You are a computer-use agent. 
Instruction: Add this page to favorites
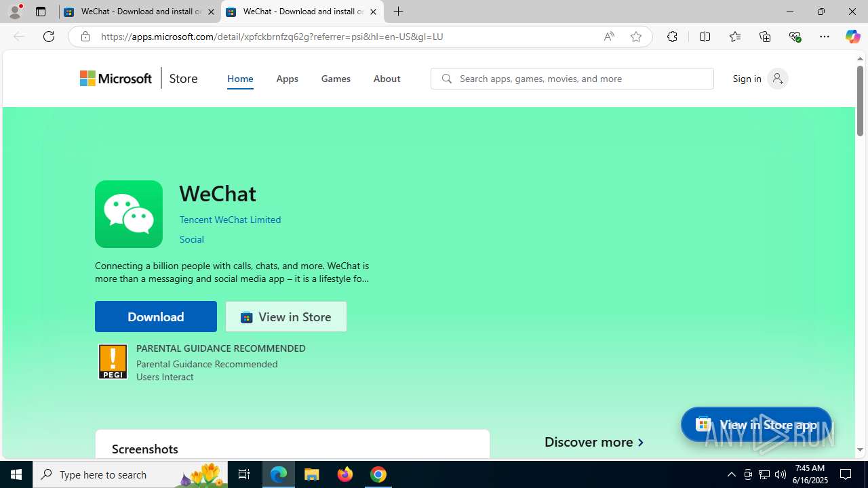tap(636, 37)
